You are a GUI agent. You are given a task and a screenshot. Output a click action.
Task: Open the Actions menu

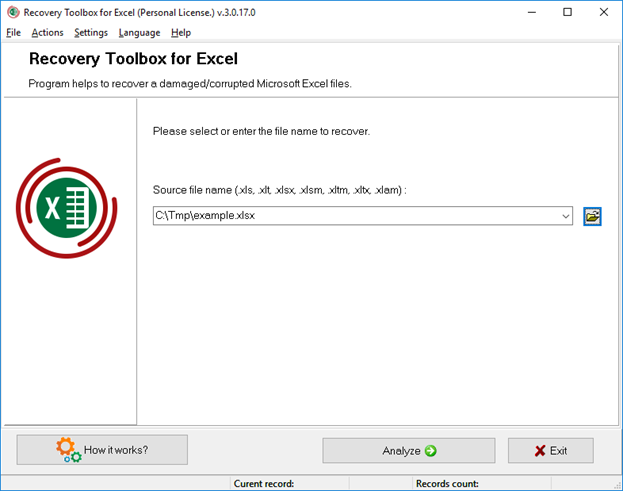click(x=47, y=32)
